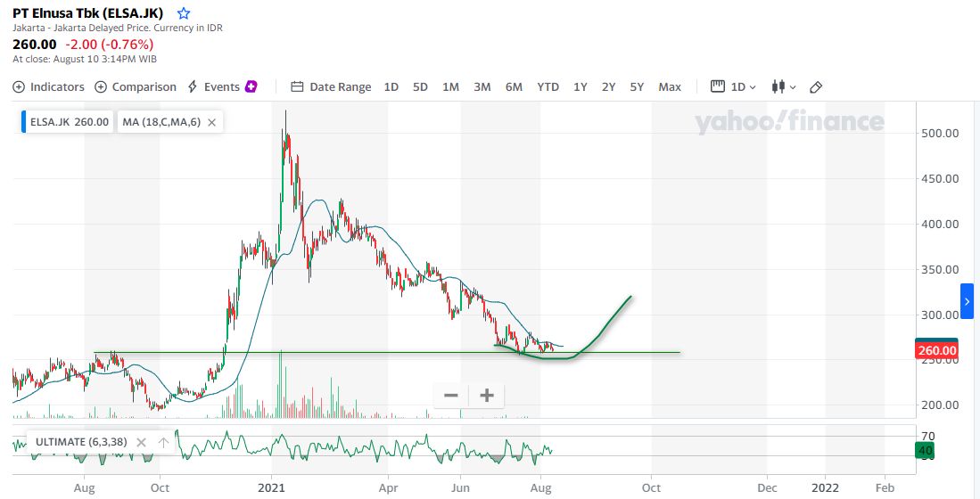Move ULTIMATE panel up with arrow
Image resolution: width=980 pixels, height=499 pixels.
[x=163, y=442]
